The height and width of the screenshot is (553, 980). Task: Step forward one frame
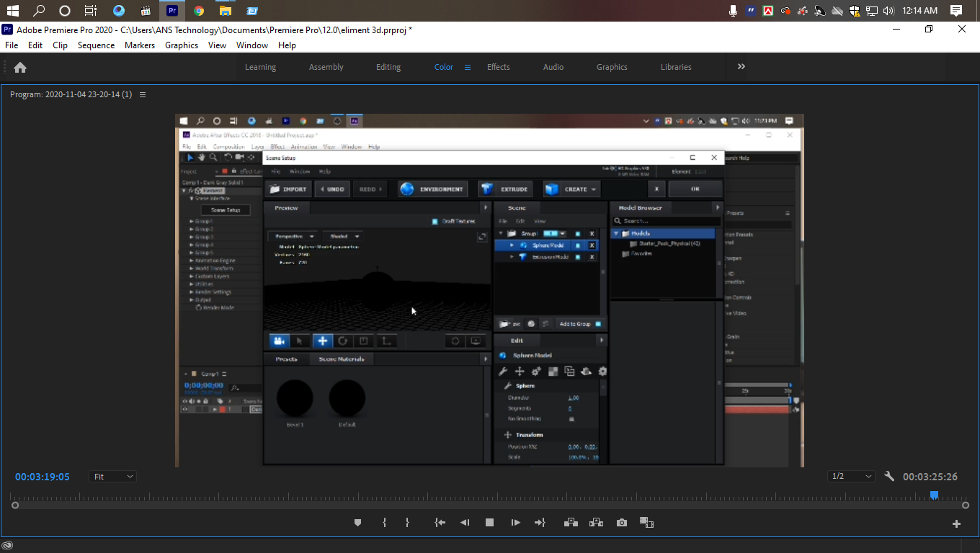tap(515, 523)
